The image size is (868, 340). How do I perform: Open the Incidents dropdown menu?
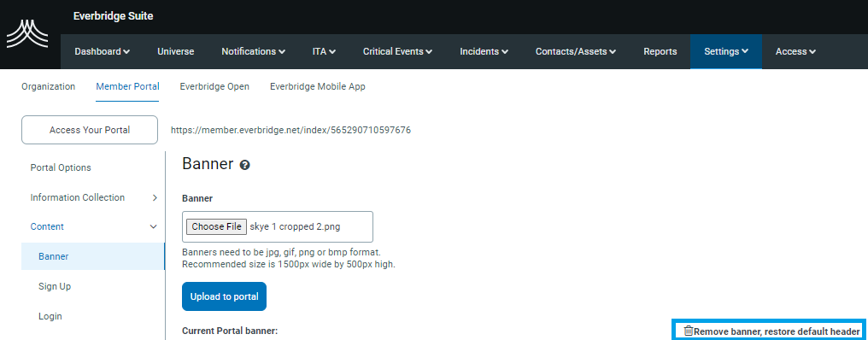pyautogui.click(x=484, y=51)
